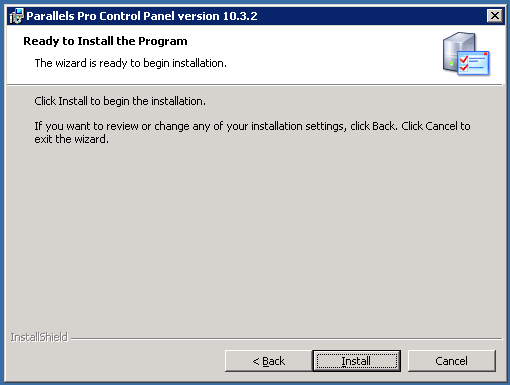The width and height of the screenshot is (510, 385).
Task: Click the 'Ready to Install the Program' heading
Action: click(x=105, y=41)
